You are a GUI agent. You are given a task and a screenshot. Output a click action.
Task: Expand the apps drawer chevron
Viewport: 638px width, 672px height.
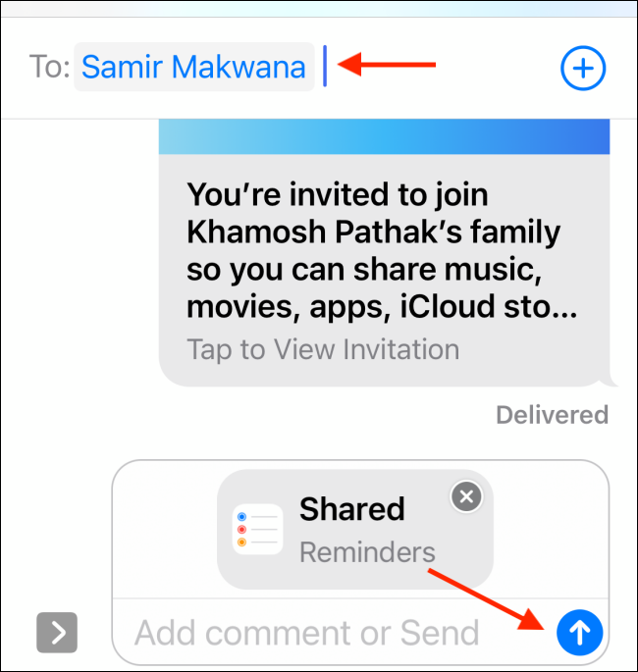coord(57,633)
